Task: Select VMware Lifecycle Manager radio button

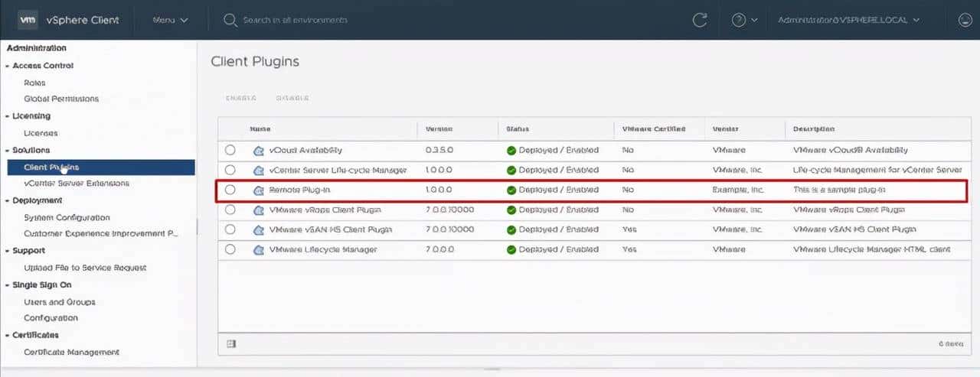Action: (x=230, y=249)
